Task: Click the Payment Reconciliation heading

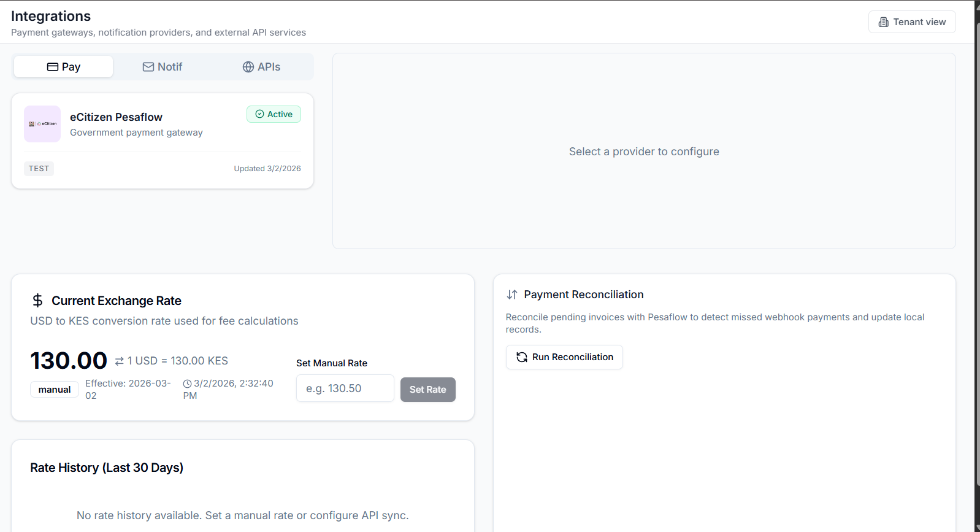Action: [584, 295]
